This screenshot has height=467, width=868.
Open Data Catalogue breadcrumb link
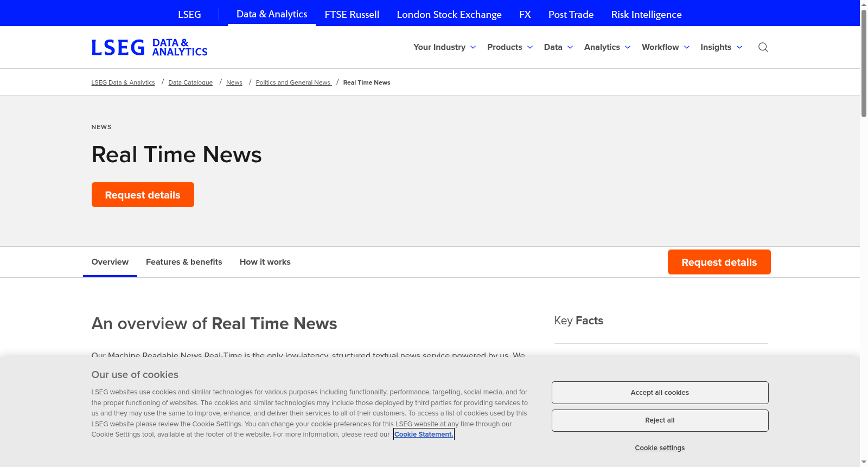[190, 82]
